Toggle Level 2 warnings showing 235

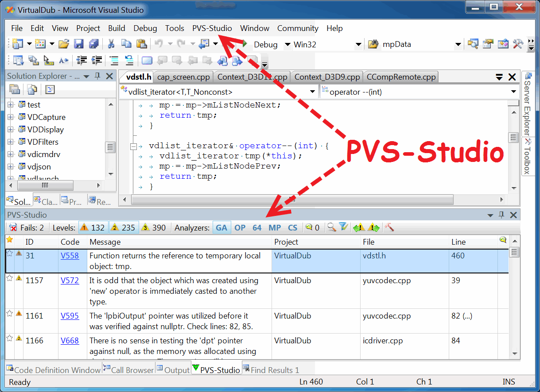tap(124, 228)
